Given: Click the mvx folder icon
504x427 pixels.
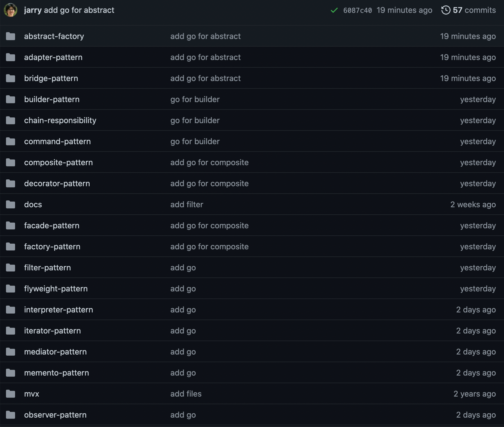Looking at the screenshot, I should tap(11, 394).
